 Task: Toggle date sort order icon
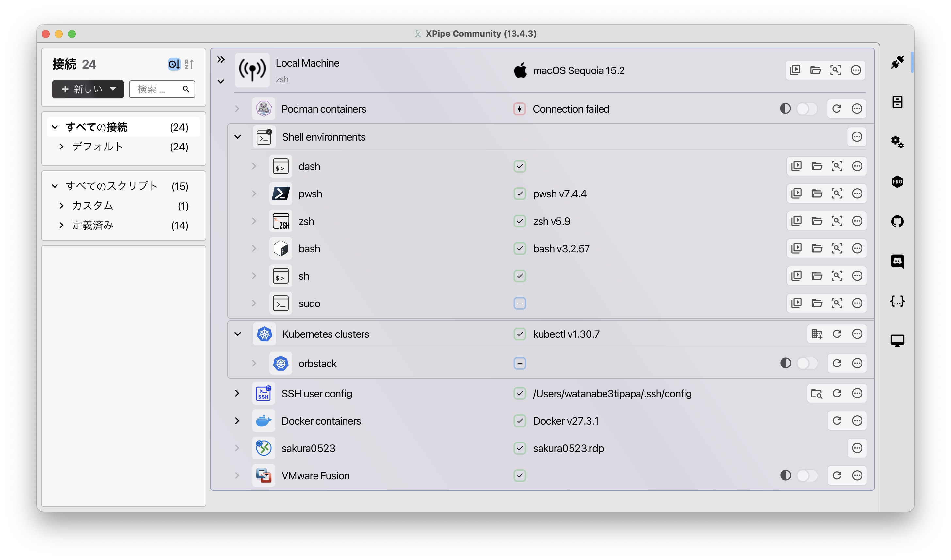pos(174,64)
